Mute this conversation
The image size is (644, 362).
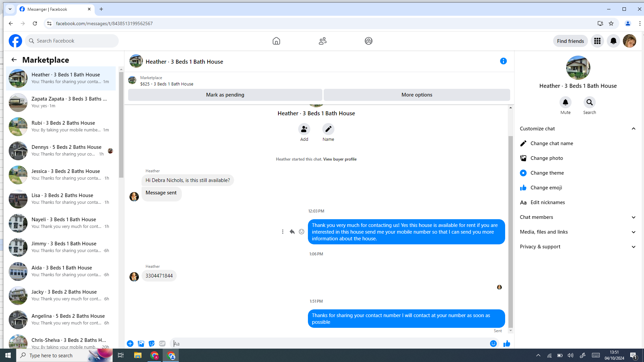point(566,102)
